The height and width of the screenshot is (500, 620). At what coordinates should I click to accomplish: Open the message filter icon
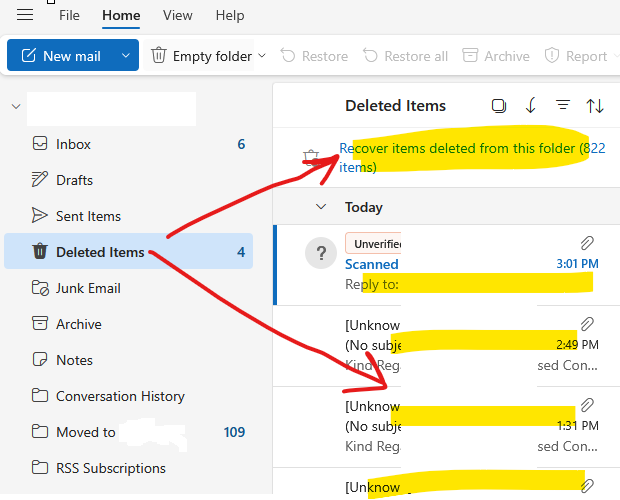point(563,105)
